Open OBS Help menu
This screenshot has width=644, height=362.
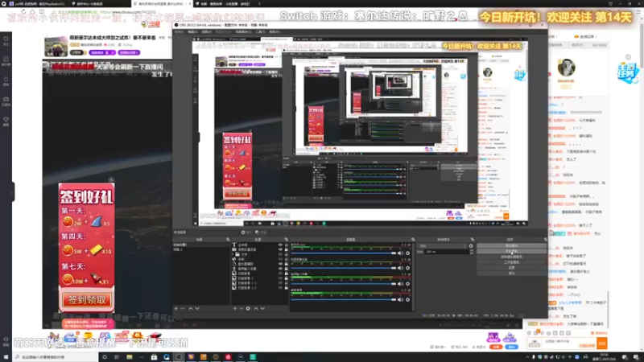(275, 31)
